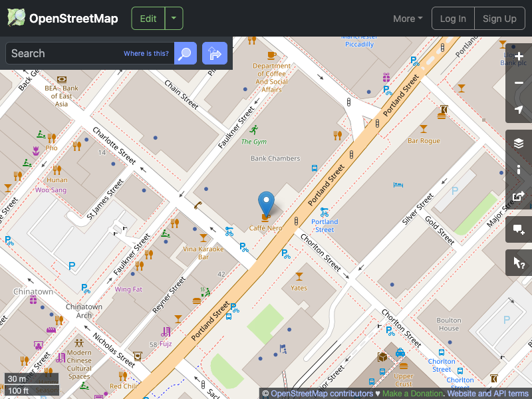Click the Zoom Out icon
The image size is (532, 399).
519,83
